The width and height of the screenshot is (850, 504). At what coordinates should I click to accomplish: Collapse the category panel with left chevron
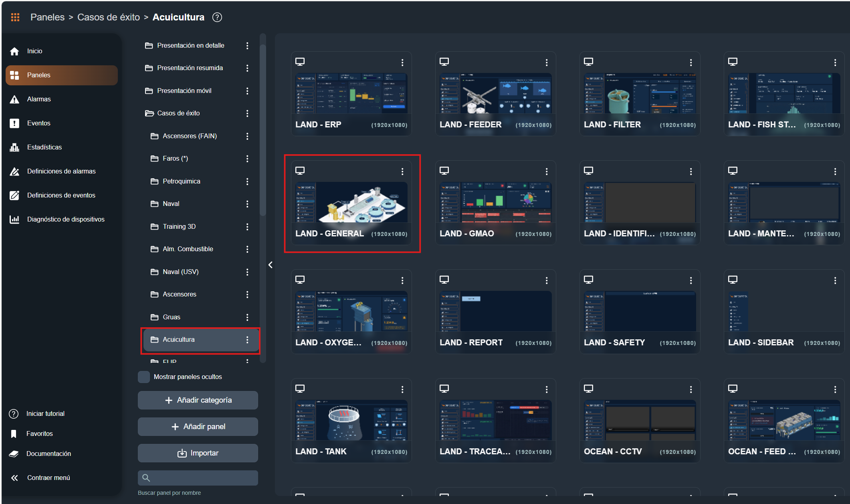(271, 265)
